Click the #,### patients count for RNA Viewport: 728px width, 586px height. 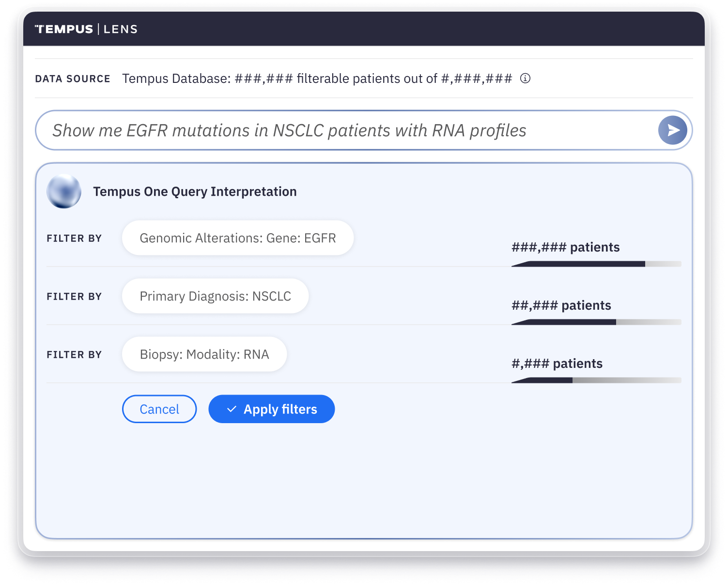tap(557, 364)
